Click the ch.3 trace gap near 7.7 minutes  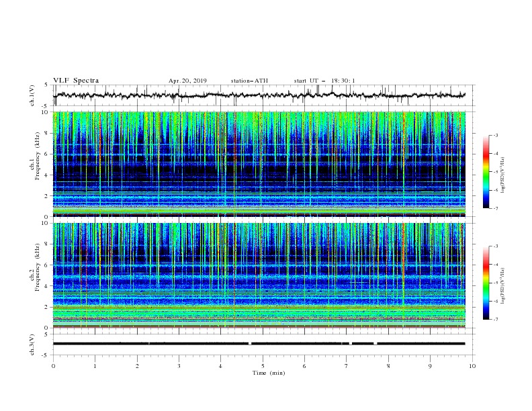[375, 344]
